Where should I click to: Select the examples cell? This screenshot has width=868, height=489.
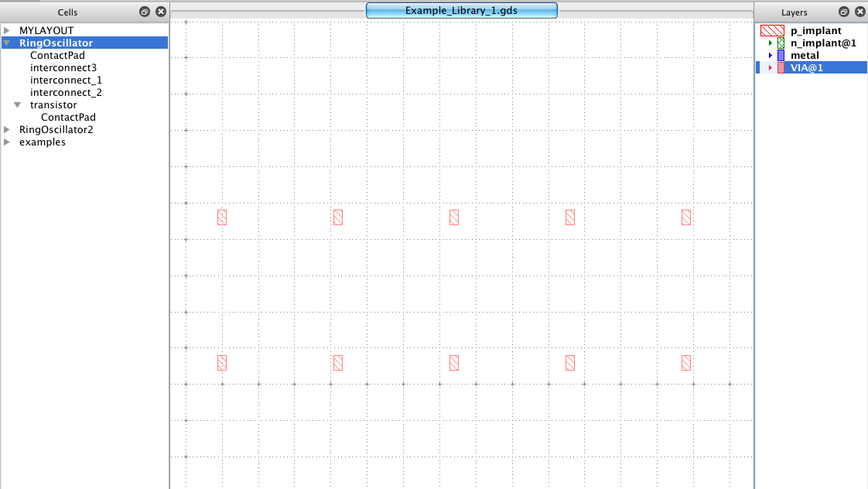tap(42, 142)
